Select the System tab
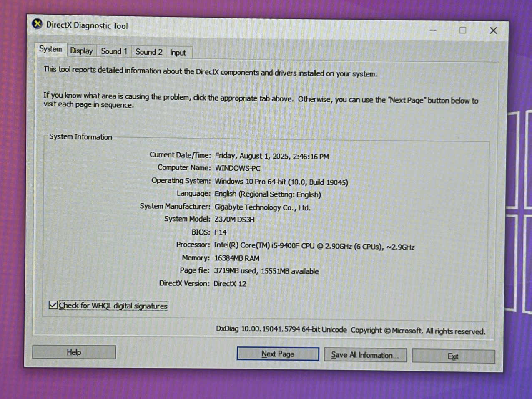The width and height of the screenshot is (532, 399). coord(50,49)
